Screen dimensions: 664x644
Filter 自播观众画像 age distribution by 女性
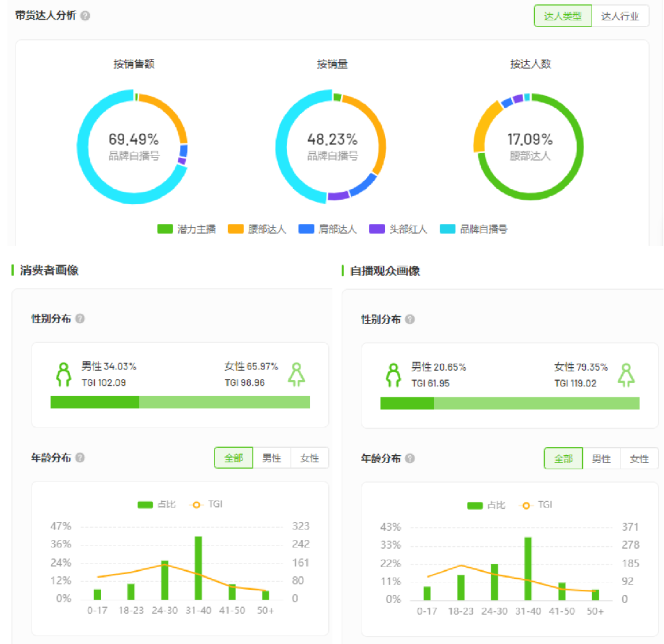[x=639, y=459]
